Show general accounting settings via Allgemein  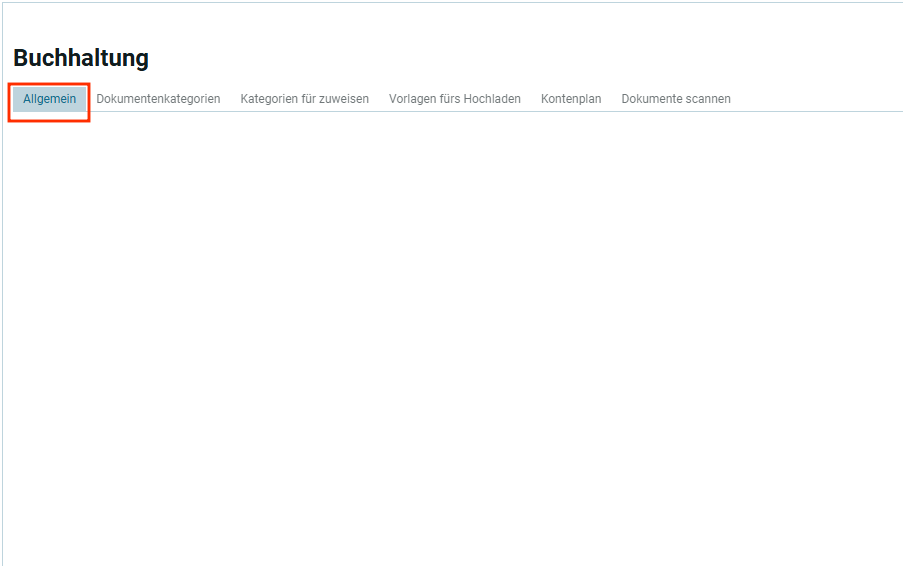(x=49, y=99)
